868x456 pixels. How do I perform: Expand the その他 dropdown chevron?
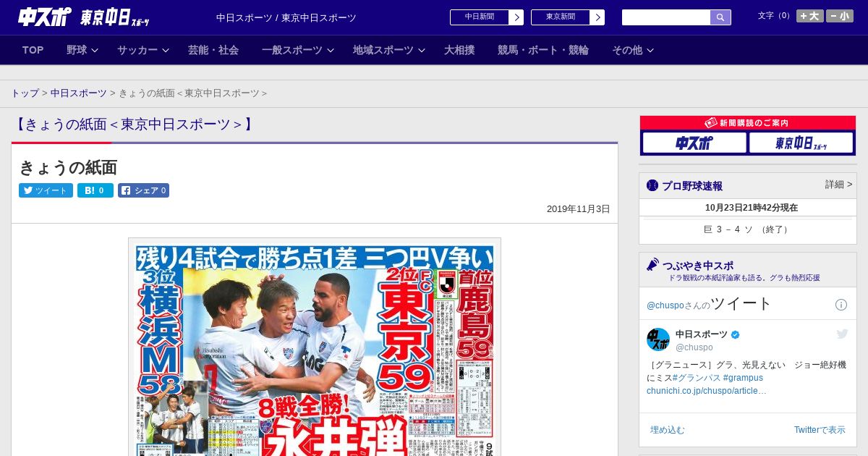pos(650,50)
